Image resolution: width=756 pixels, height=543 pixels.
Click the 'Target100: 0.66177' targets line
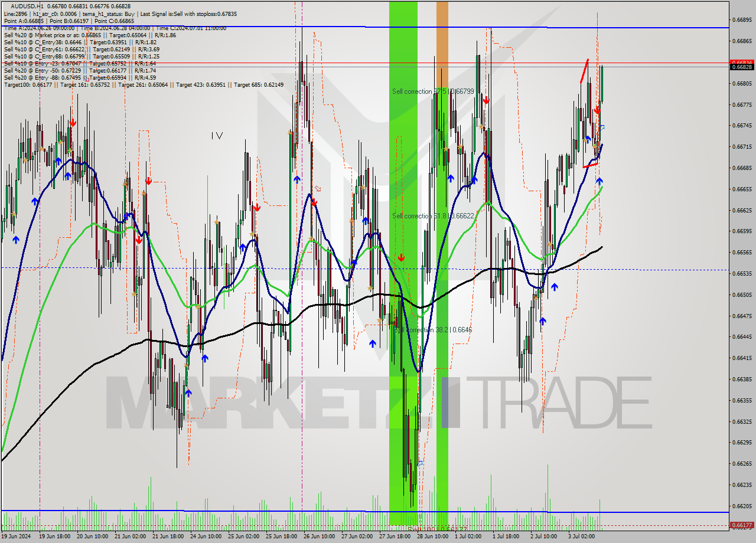pyautogui.click(x=144, y=84)
